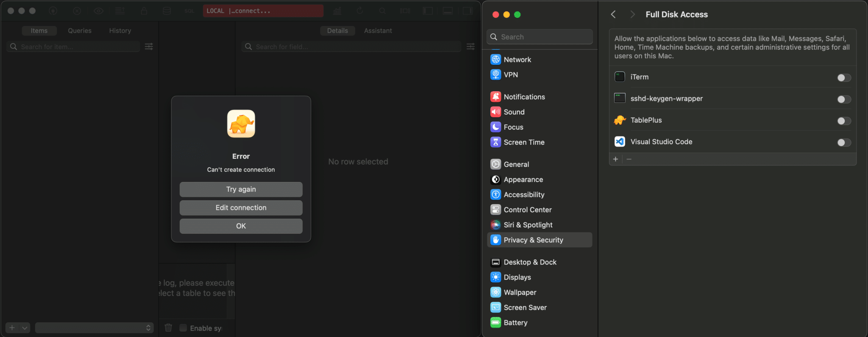Image resolution: width=868 pixels, height=337 pixels.
Task: Open the bottom-left database selector popup
Action: 94,328
